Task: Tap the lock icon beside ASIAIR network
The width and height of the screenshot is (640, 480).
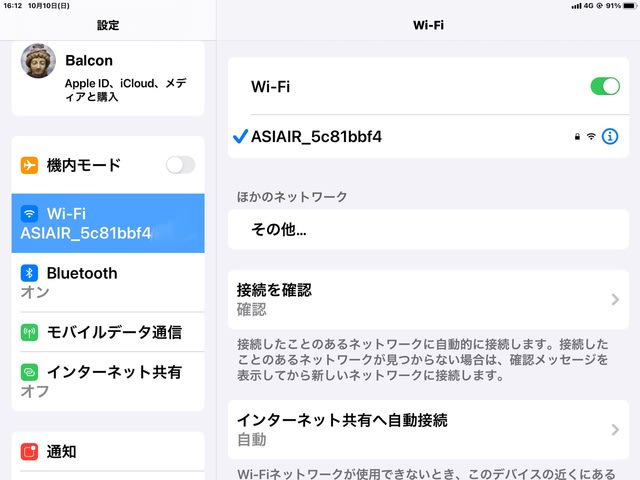Action: point(577,136)
